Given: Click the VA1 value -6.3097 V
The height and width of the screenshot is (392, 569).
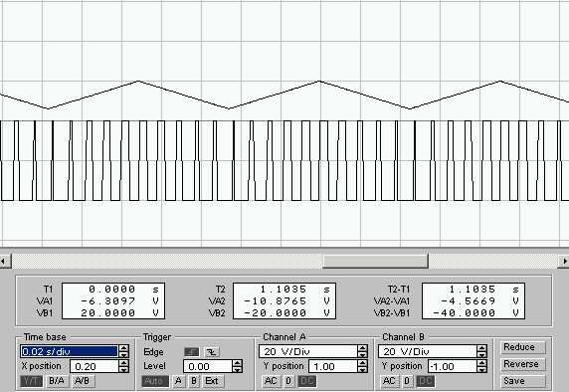Looking at the screenshot, I should 119,300.
